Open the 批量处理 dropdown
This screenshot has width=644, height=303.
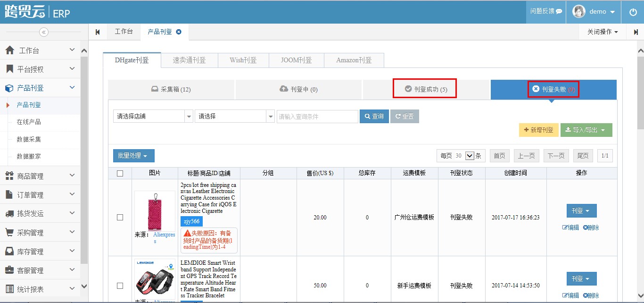click(x=134, y=156)
